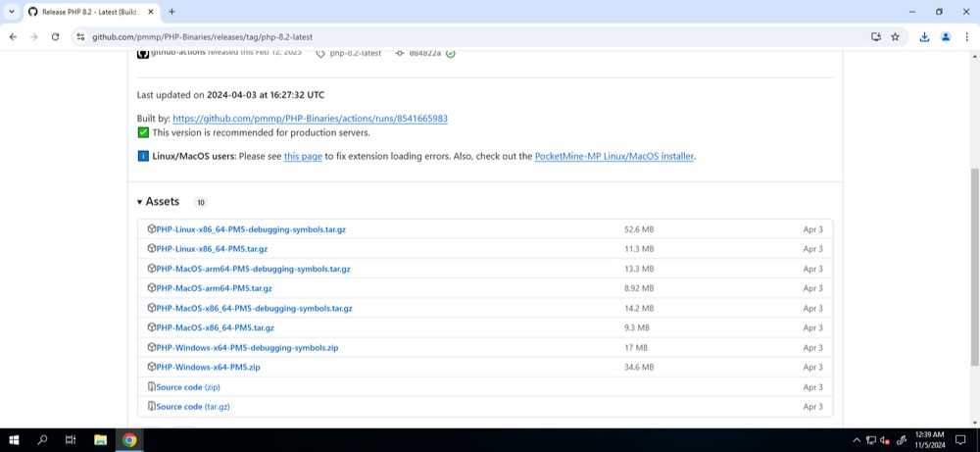This screenshot has height=452, width=980.
Task: Collapse the Assets section triangle
Action: [139, 202]
